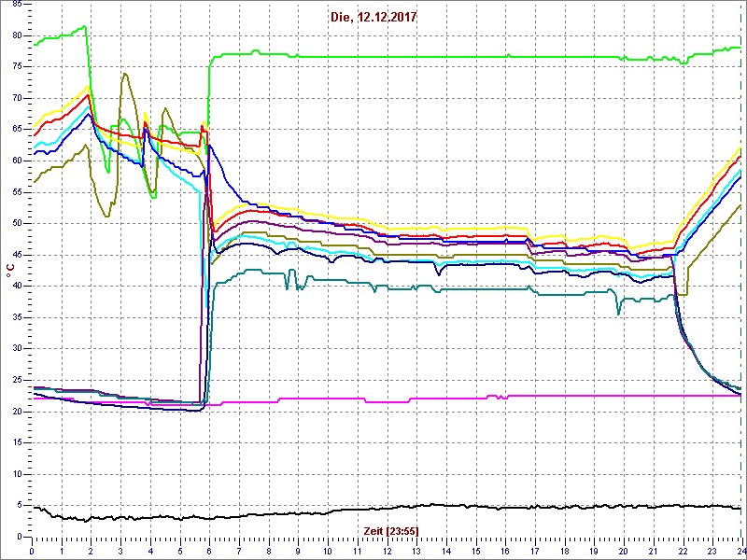Click the green dashed time cursor line
The height and width of the screenshot is (560, 747).
click(x=740, y=271)
